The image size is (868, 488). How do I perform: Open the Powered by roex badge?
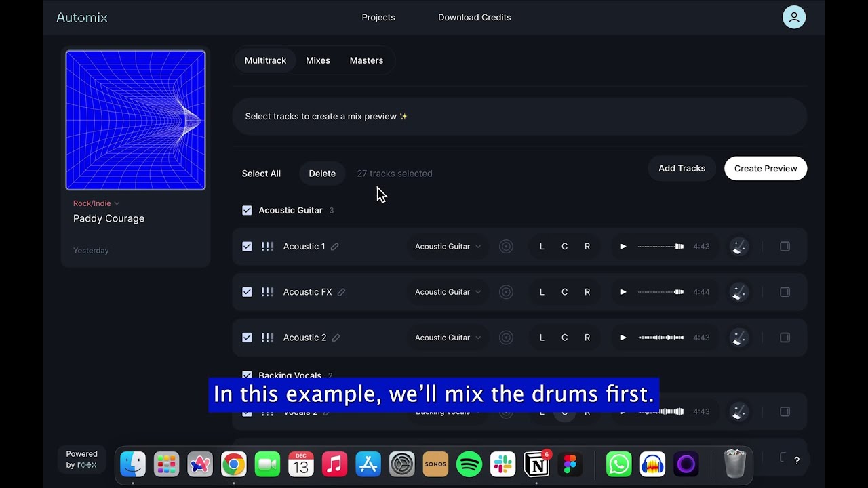click(x=81, y=460)
